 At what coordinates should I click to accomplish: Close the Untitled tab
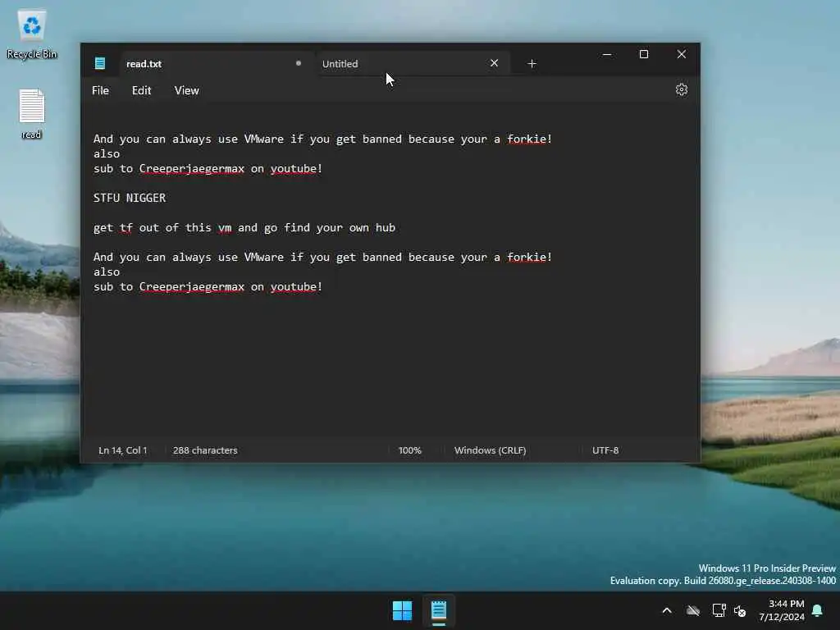[x=494, y=63]
